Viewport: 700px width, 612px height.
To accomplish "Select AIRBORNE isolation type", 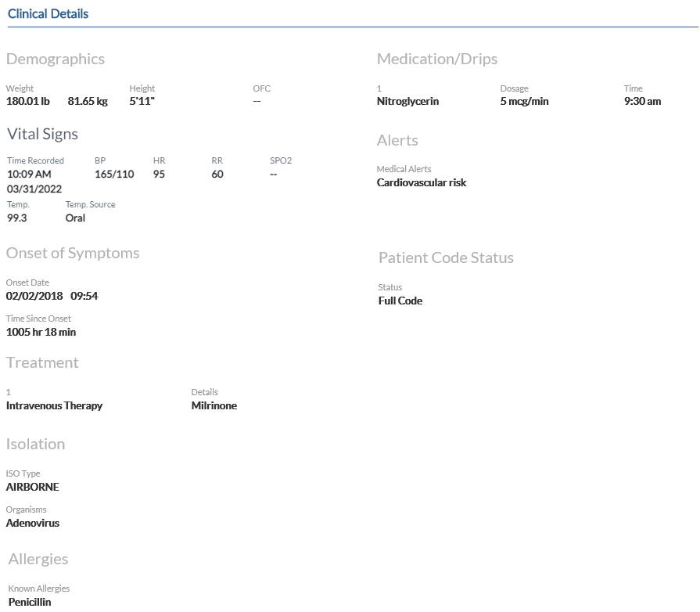I will point(33,487).
